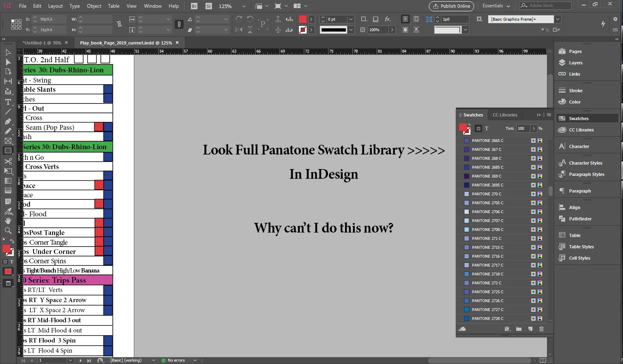Activate the Hand tool

pyautogui.click(x=8, y=221)
